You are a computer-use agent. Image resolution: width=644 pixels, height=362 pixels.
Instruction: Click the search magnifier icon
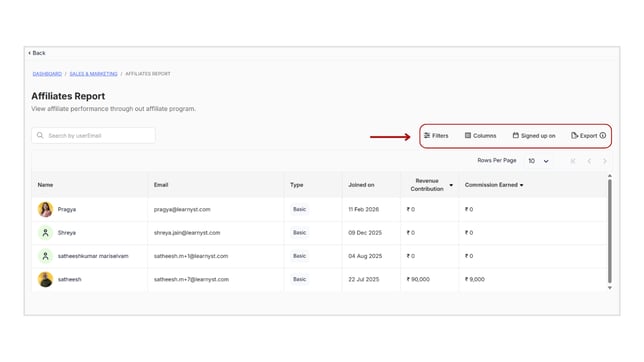click(x=40, y=135)
